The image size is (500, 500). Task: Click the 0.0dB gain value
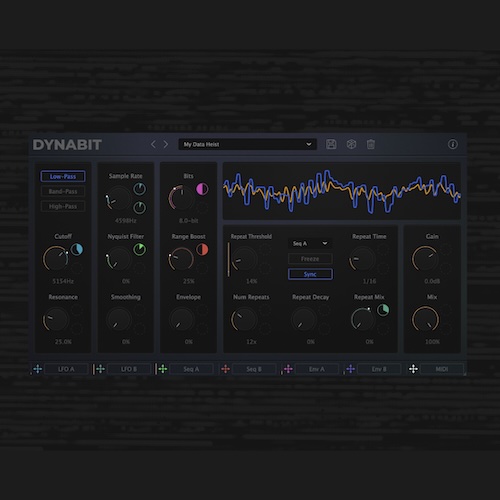432,281
